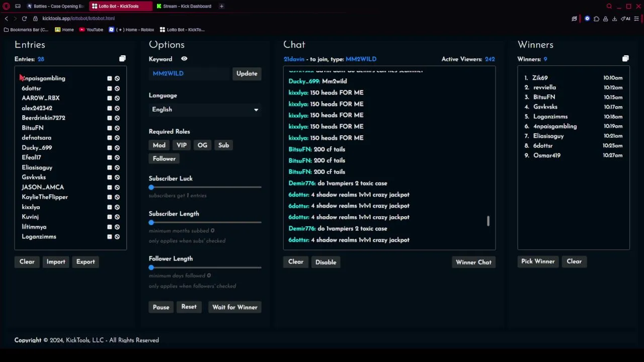Viewport: 644px width, 362px height.
Task: Reset the lotto bot options
Action: pos(189,307)
